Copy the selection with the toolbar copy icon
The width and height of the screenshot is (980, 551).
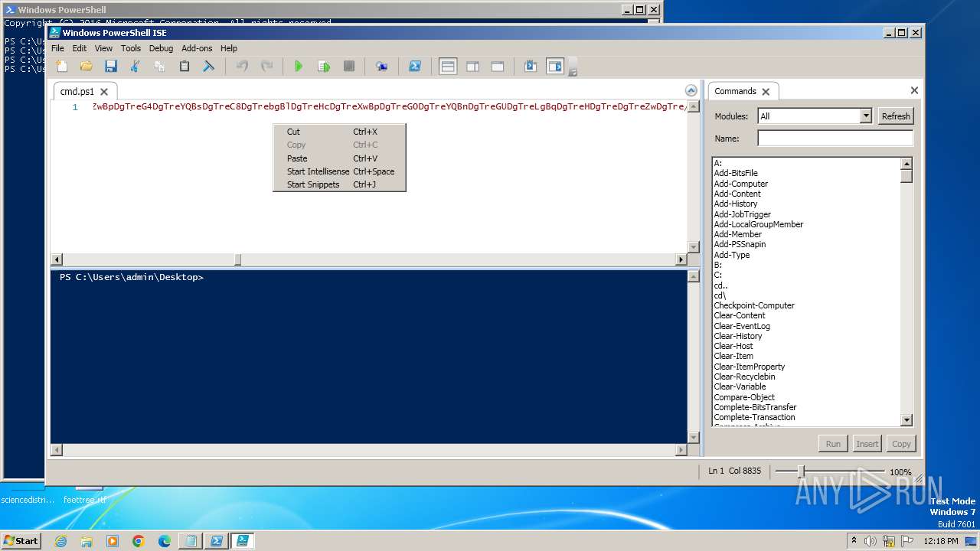[160, 67]
